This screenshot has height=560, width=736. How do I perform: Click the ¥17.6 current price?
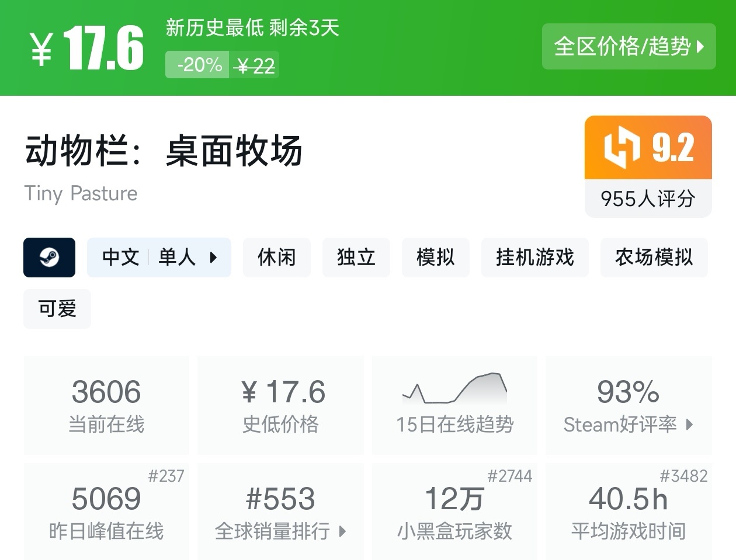86,48
